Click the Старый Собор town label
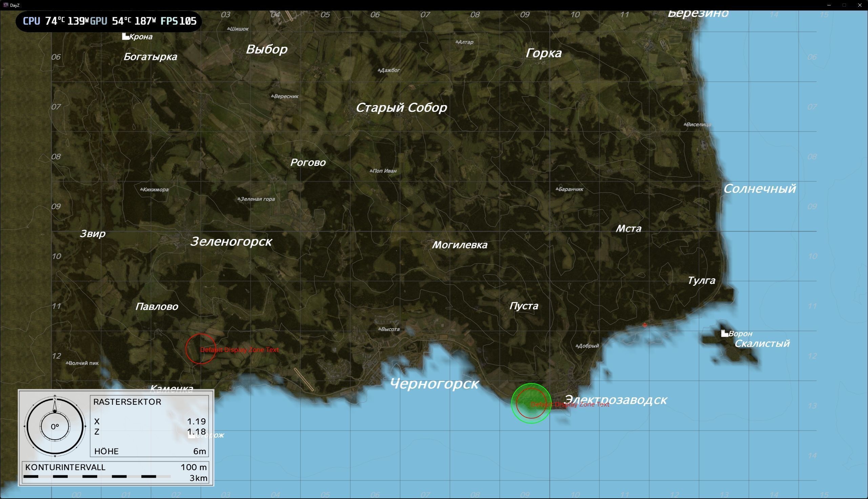 [x=401, y=108]
